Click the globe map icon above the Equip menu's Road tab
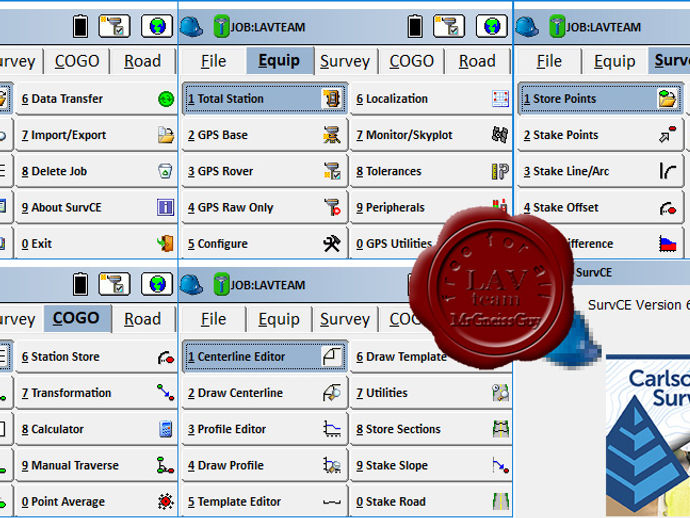This screenshot has height=518, width=690. (492, 26)
